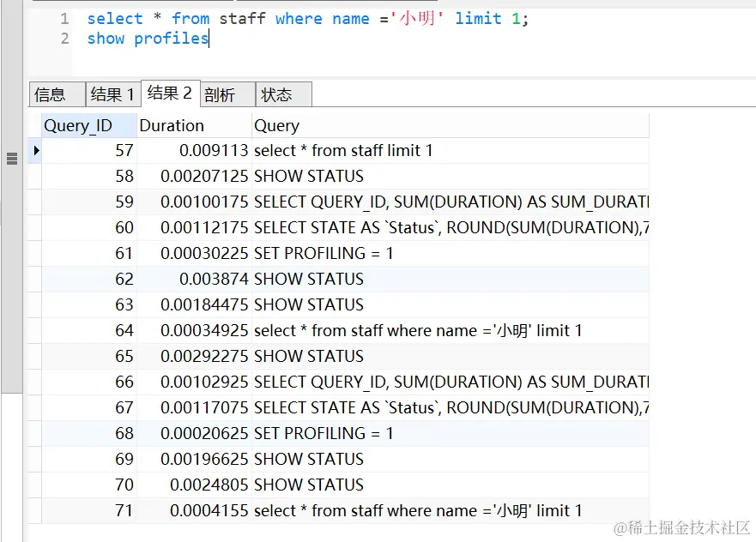Select Query_ID cell 58

point(89,176)
